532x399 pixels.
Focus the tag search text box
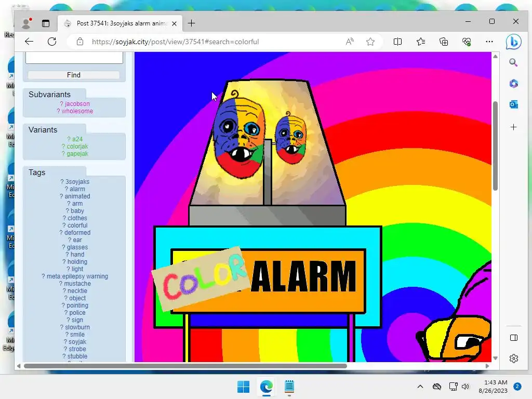point(74,58)
